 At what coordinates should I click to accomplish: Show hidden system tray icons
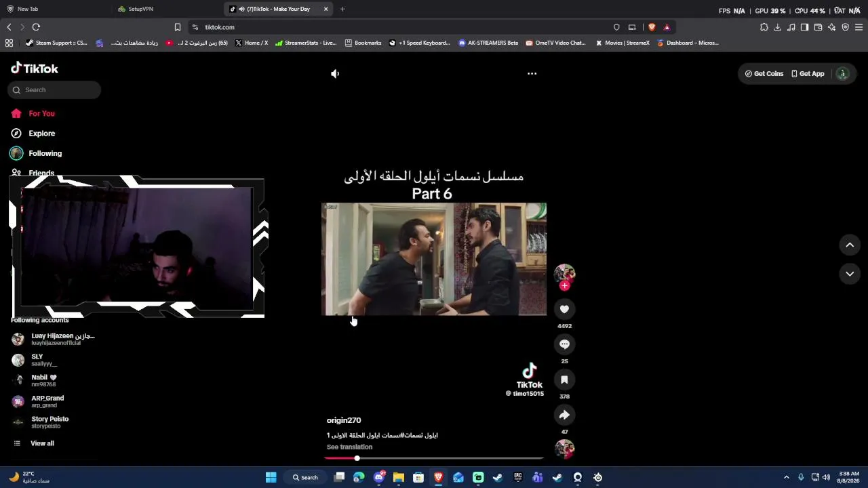(x=787, y=477)
